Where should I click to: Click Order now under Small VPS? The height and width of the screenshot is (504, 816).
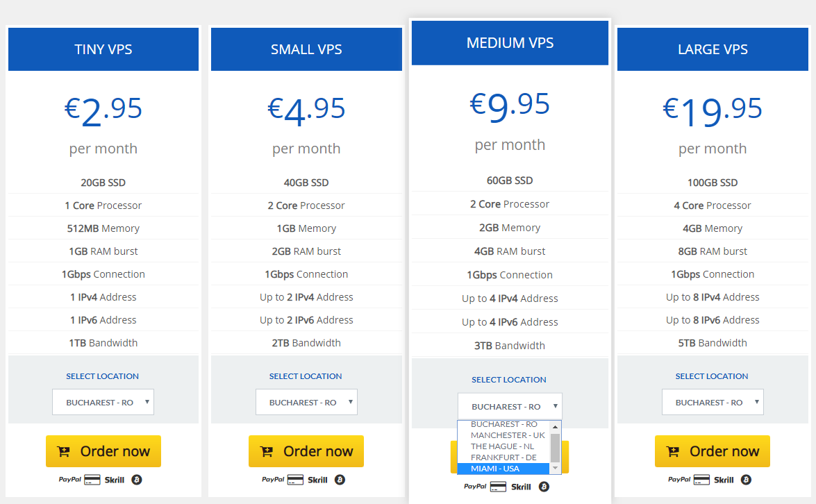tap(306, 451)
